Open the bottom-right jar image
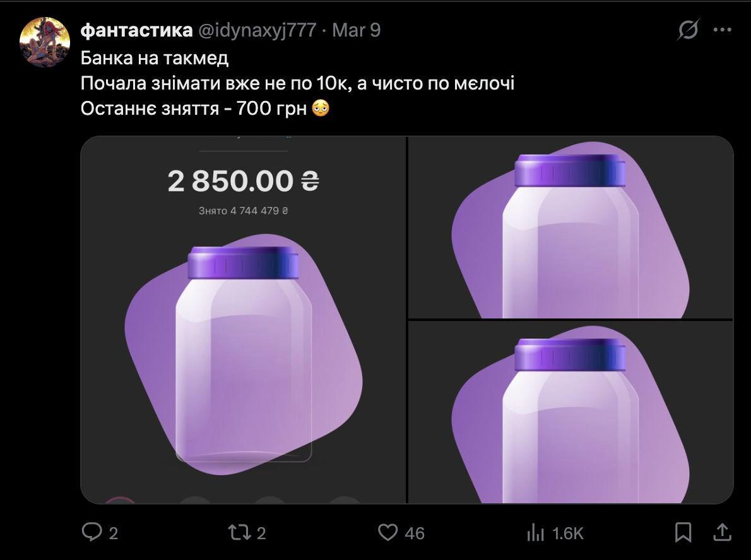This screenshot has height=560, width=751. click(571, 412)
